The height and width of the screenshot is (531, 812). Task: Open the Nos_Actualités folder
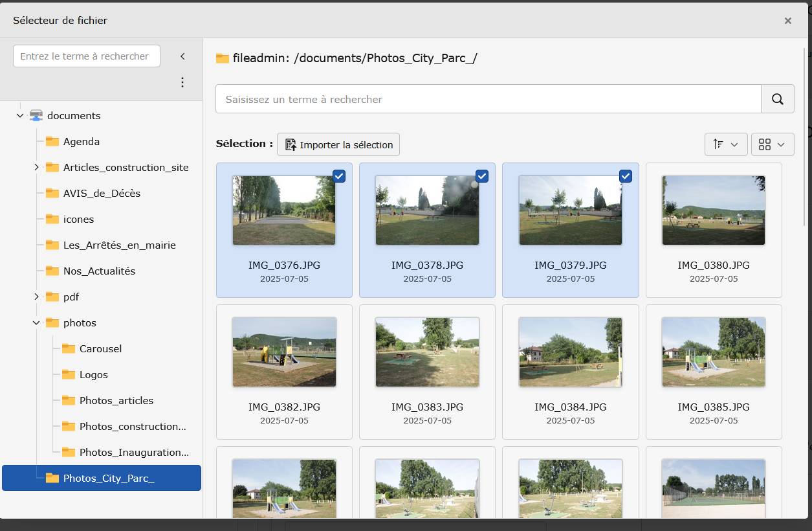pyautogui.click(x=99, y=271)
